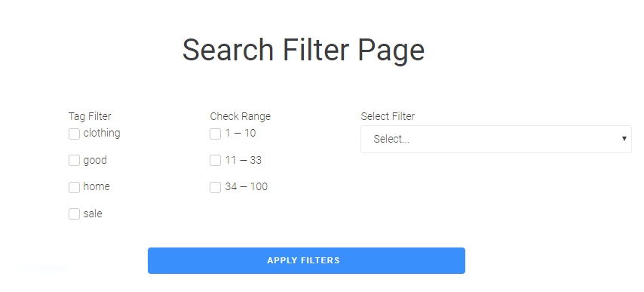Select the 1 — 10 range checkbox
This screenshot has width=644, height=292.
(215, 134)
